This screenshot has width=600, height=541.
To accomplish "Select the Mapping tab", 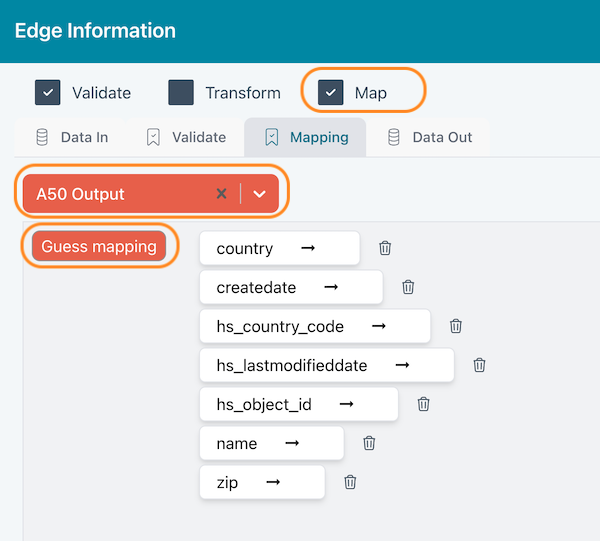I will 306,137.
